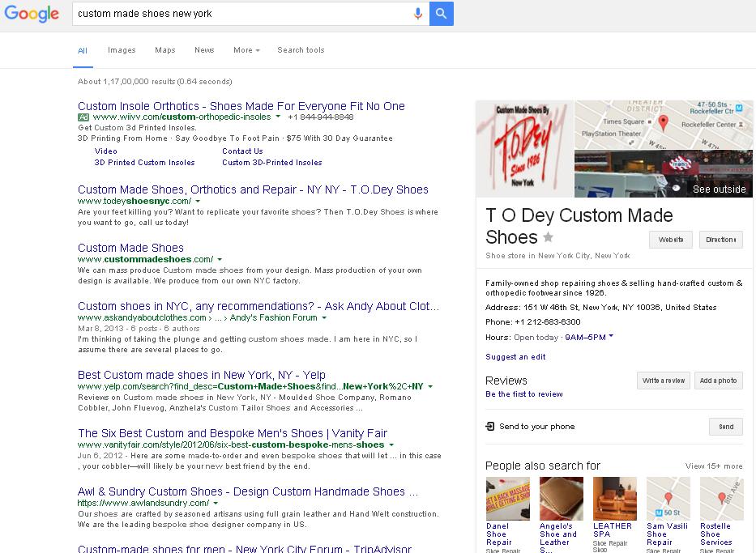Click the ad phone number +1 844-944-8848

coord(321,117)
